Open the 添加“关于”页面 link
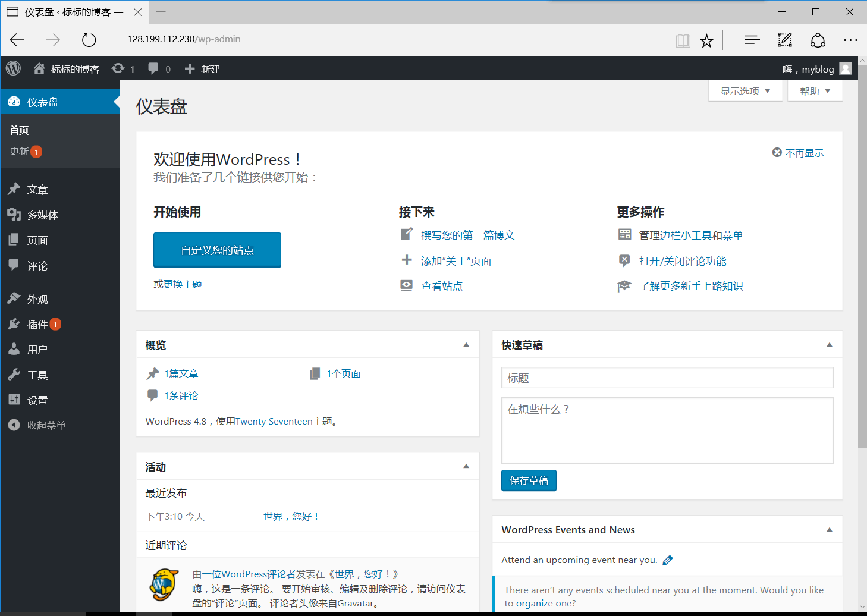The height and width of the screenshot is (616, 867). pyautogui.click(x=456, y=261)
